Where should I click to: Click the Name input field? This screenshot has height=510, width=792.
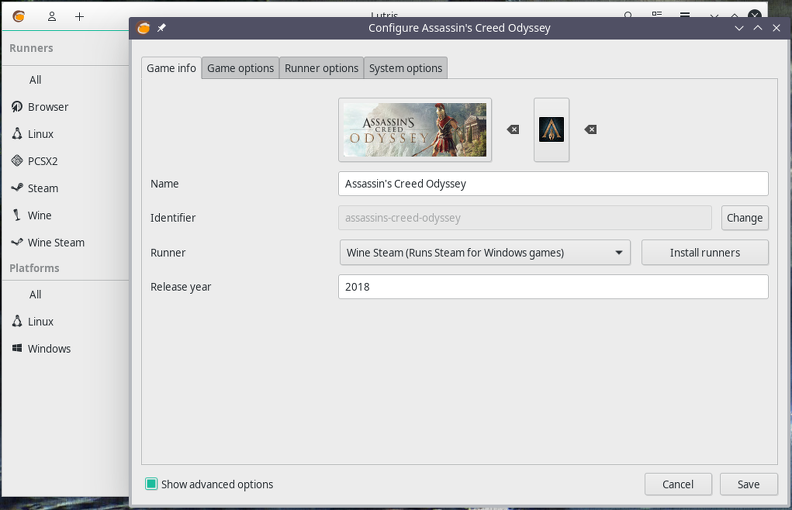(553, 184)
